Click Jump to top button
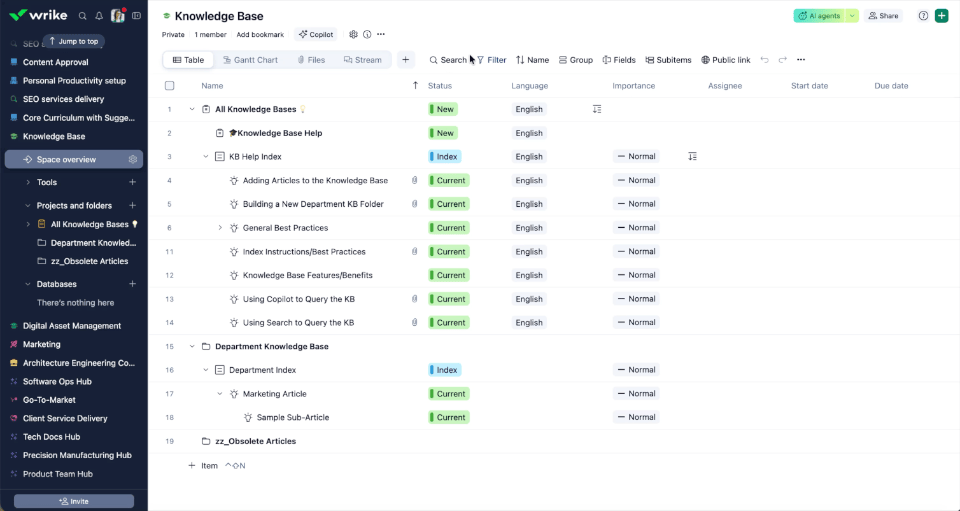The height and width of the screenshot is (511, 960). (73, 42)
